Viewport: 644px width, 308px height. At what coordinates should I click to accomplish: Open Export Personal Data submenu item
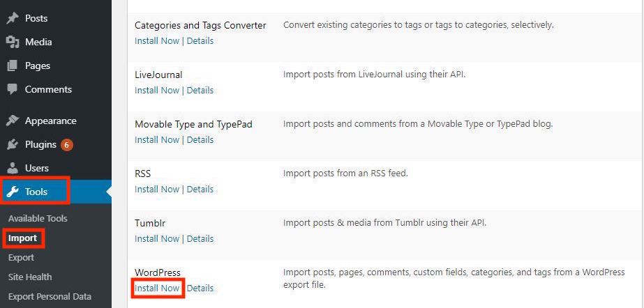(x=50, y=296)
